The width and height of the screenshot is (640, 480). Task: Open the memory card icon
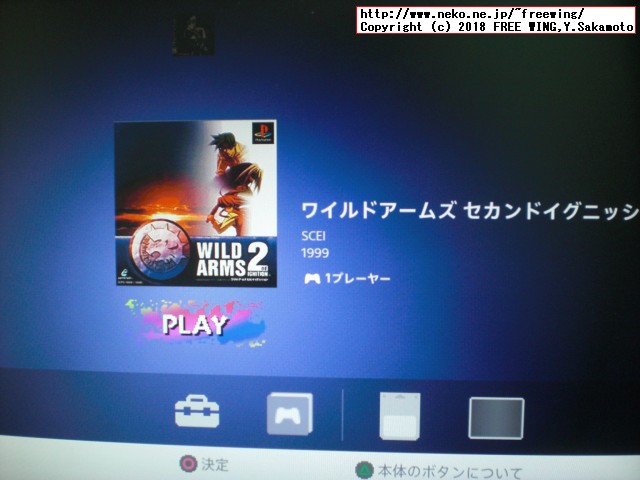pyautogui.click(x=400, y=416)
